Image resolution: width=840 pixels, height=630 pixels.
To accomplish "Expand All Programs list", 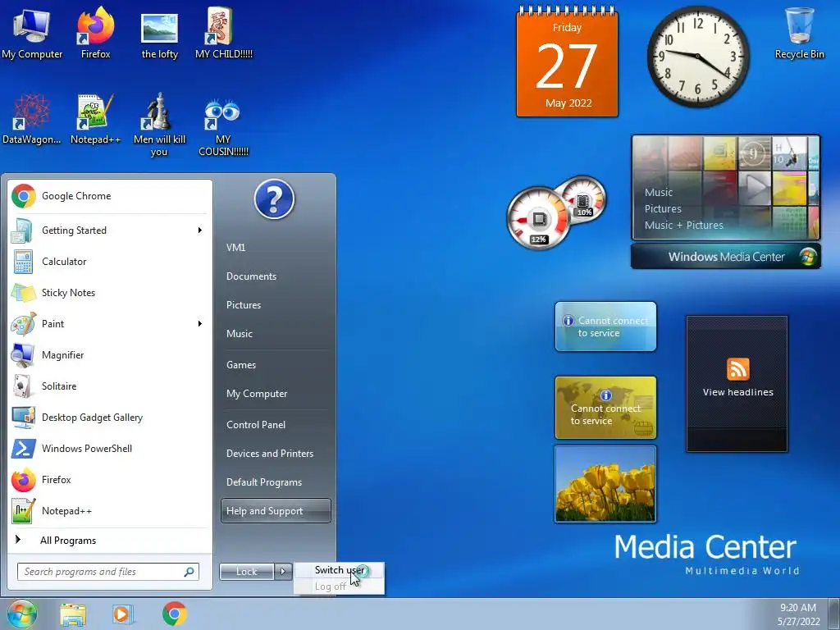I will [109, 541].
